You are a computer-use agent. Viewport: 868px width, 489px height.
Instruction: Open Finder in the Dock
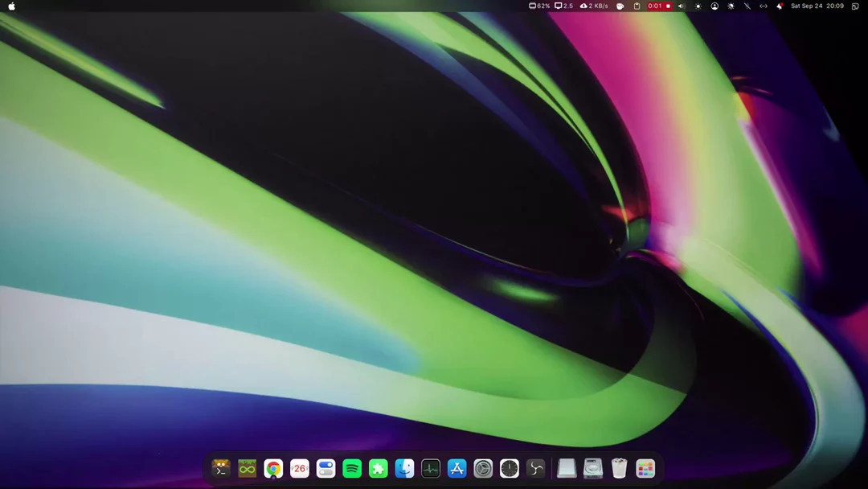403,468
